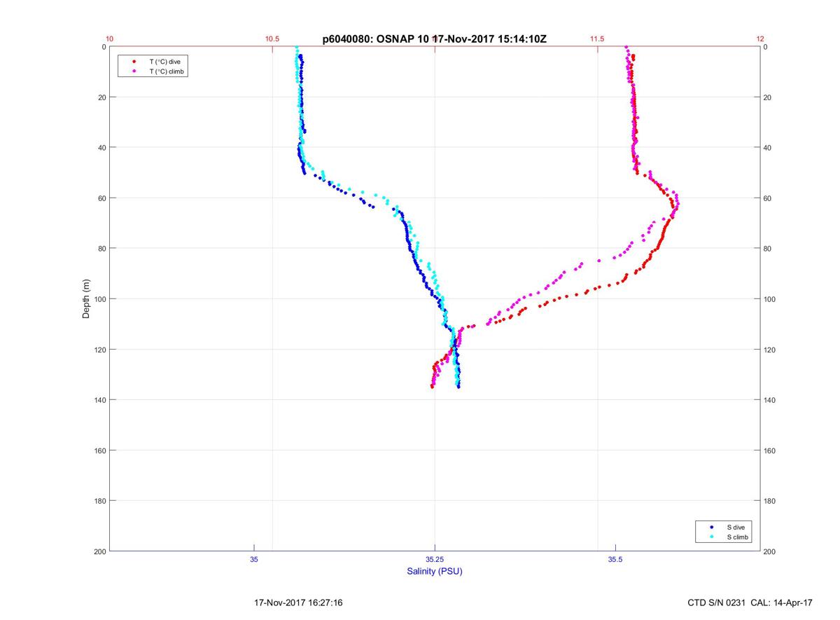Click the 'Depth (m)' axis label

pos(87,298)
